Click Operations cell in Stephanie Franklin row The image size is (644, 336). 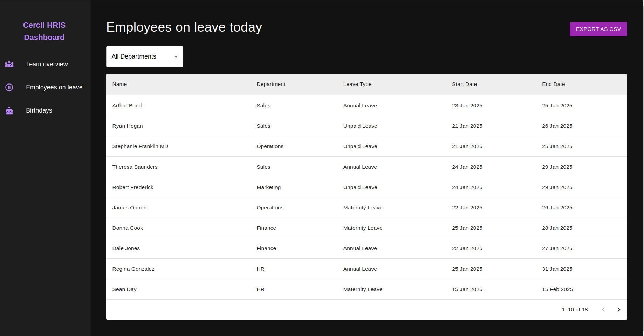270,146
